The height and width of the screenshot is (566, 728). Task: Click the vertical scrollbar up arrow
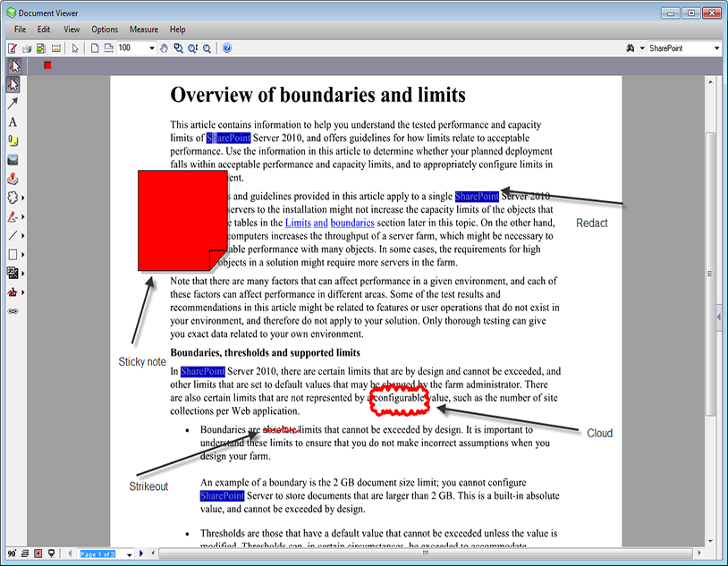click(x=710, y=82)
